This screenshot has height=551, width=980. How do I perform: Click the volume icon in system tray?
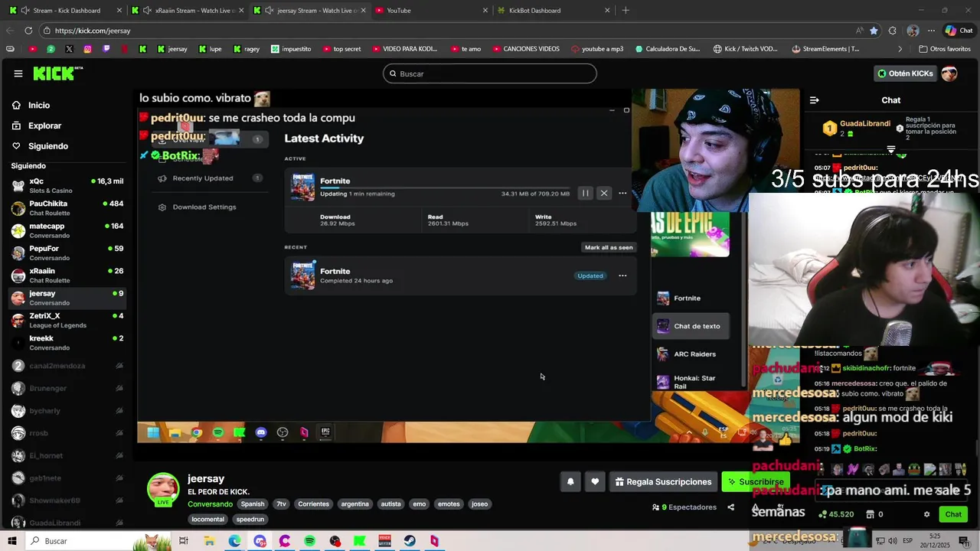click(892, 541)
